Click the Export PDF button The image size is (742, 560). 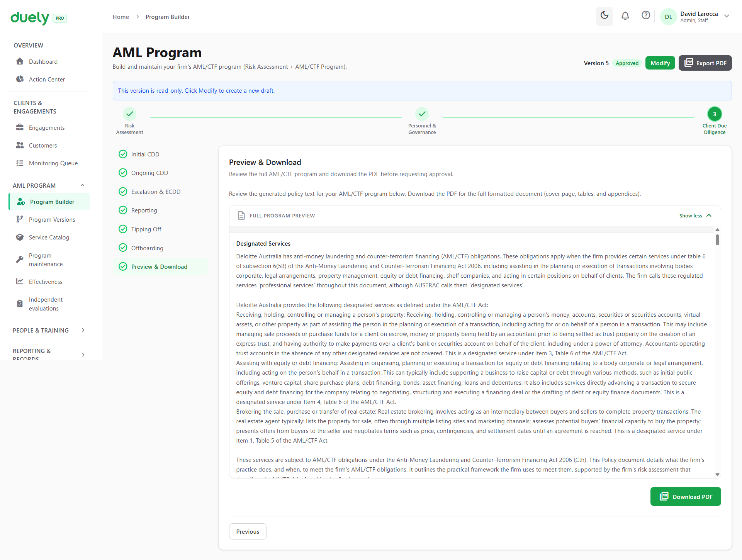click(705, 63)
